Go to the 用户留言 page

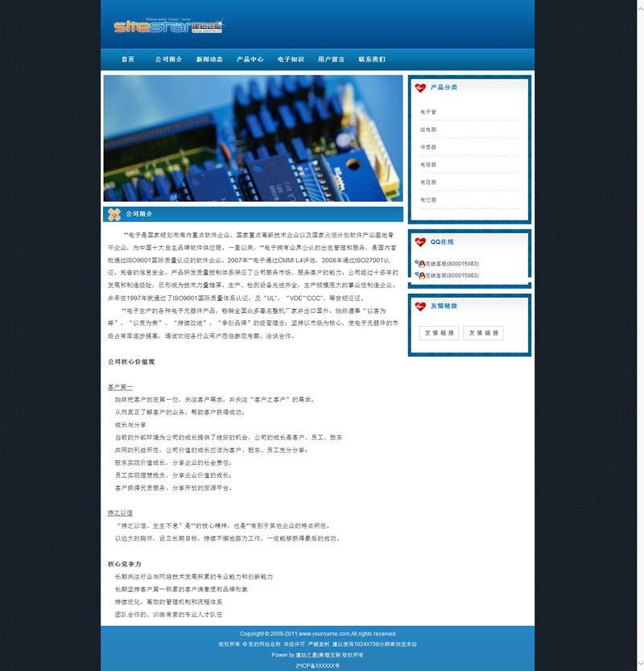coord(331,60)
